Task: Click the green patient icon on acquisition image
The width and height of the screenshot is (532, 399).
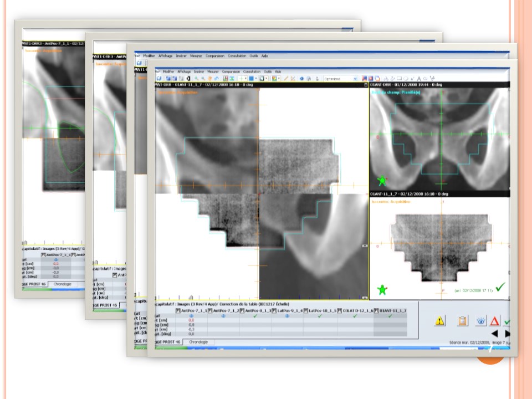Action: [381, 289]
